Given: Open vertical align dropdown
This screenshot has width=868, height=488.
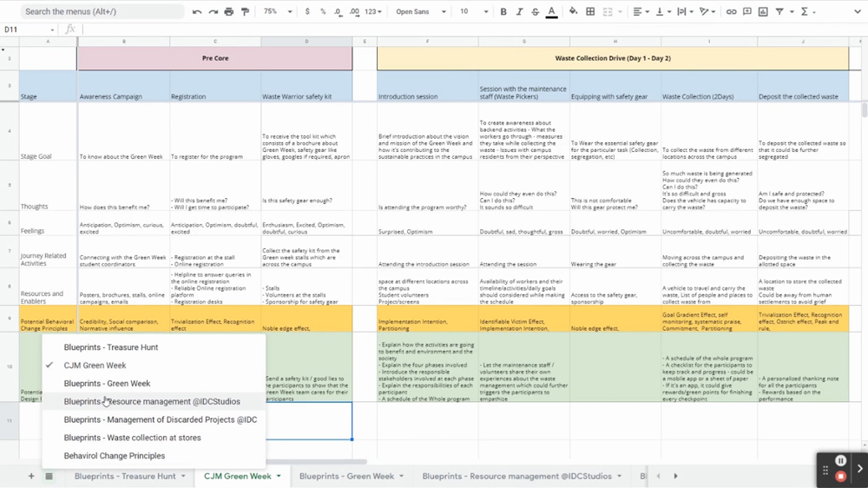Looking at the screenshot, I should coord(662,11).
